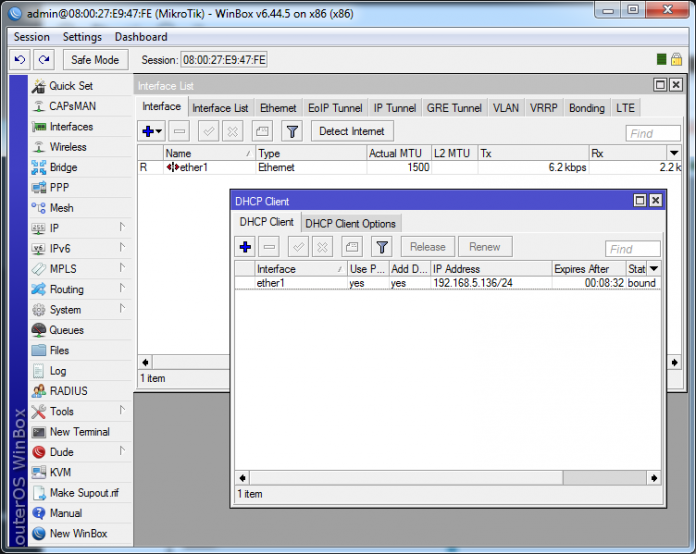Expand IPv6 submenu in sidebar
Image resolution: width=696 pixels, height=554 pixels.
122,248
